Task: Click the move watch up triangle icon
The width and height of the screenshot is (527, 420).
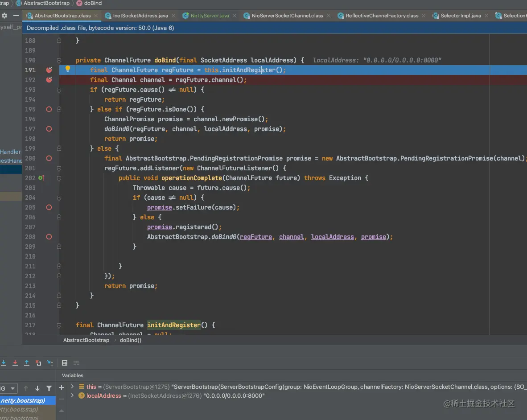Action: coord(62,411)
